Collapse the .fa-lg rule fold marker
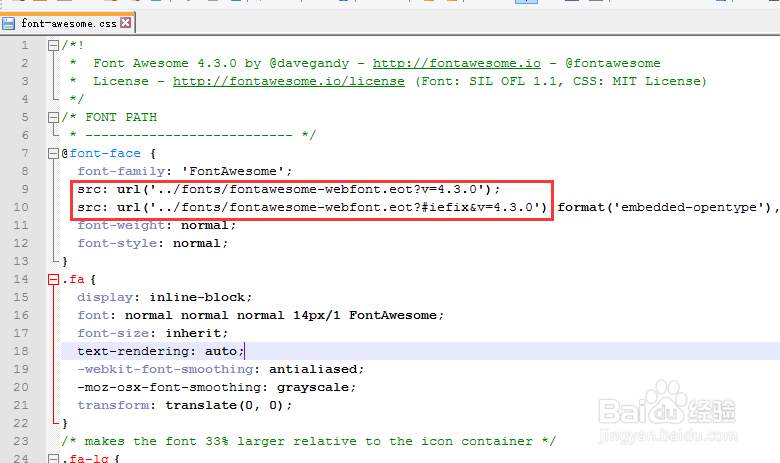Image resolution: width=780 pixels, height=463 pixels. (53, 458)
